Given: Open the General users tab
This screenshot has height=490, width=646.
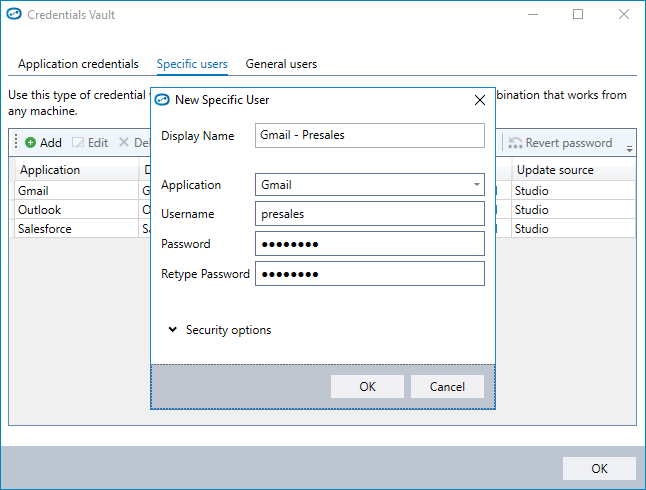Looking at the screenshot, I should (x=281, y=64).
